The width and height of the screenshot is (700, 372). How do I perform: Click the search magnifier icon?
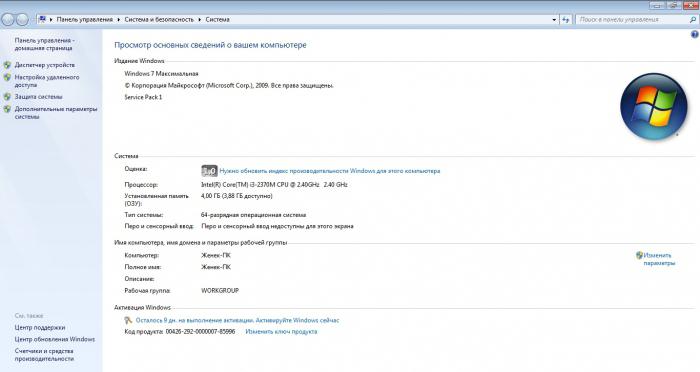tap(693, 20)
